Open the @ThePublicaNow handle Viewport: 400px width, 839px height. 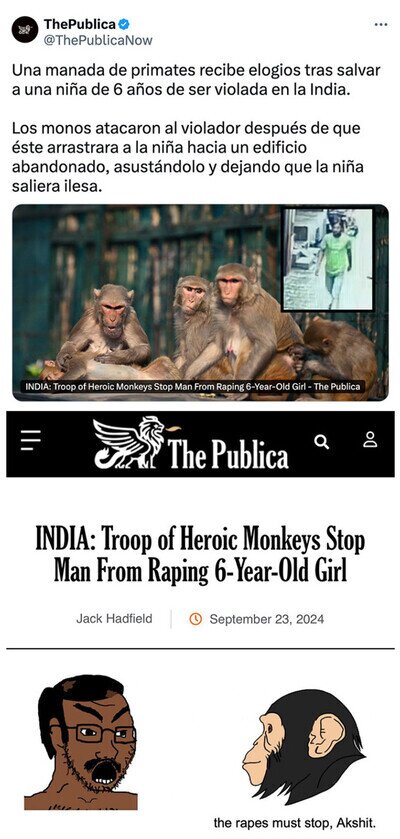[98, 40]
